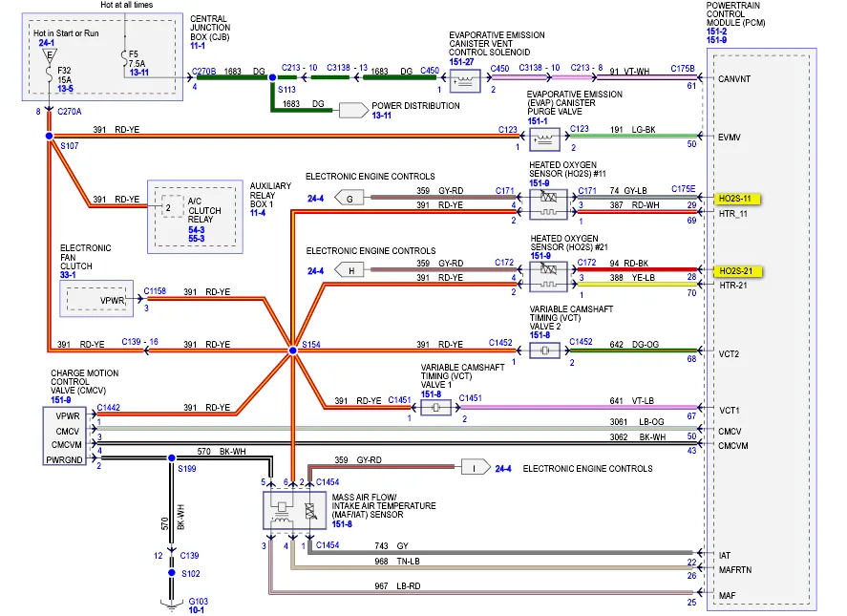This screenshot has height=616, width=847.
Task: Click the Power Distribution arrow connector
Action: (x=353, y=110)
